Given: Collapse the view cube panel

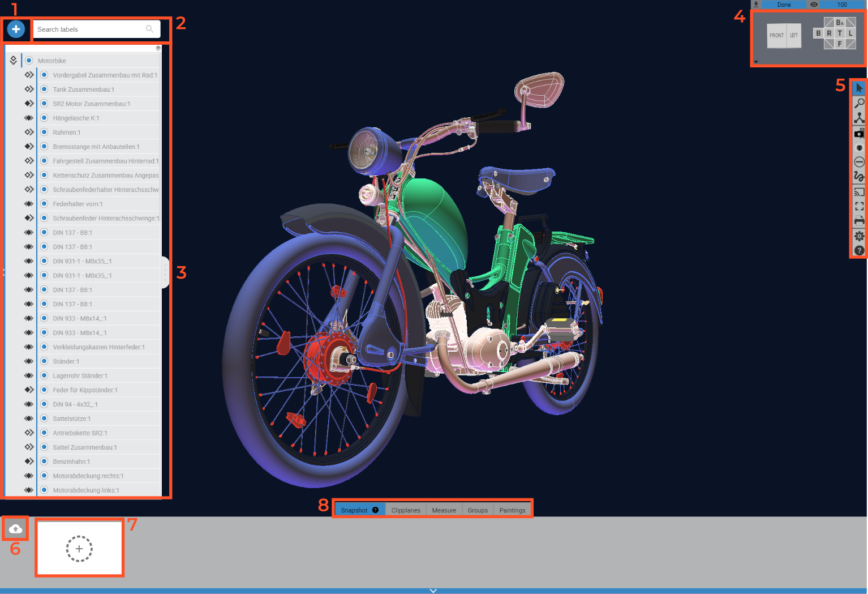Looking at the screenshot, I should point(756,61).
